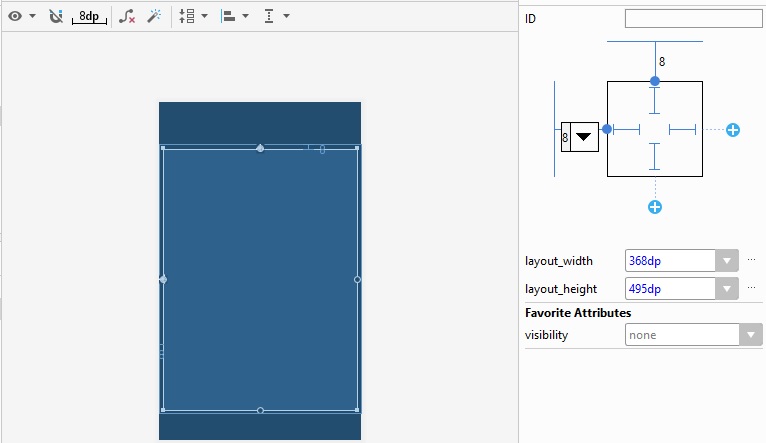This screenshot has width=766, height=443.
Task: Open the visibility combo box
Action: coord(693,335)
